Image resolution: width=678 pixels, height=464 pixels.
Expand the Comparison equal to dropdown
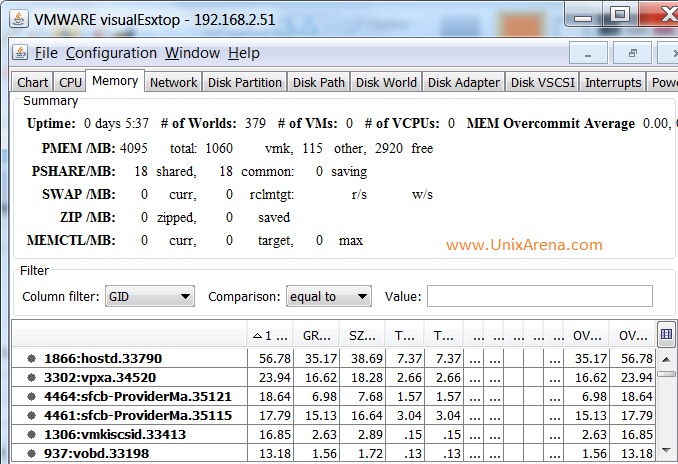coord(329,296)
